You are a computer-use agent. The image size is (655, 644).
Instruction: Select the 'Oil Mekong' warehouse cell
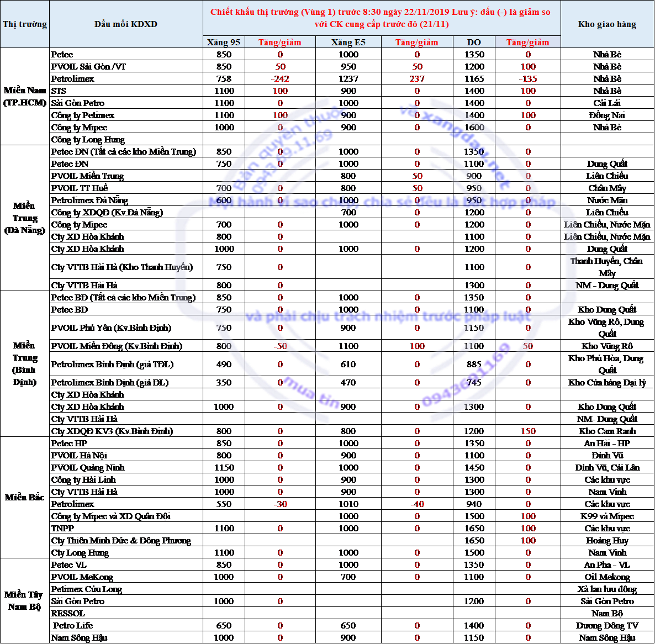(x=607, y=577)
